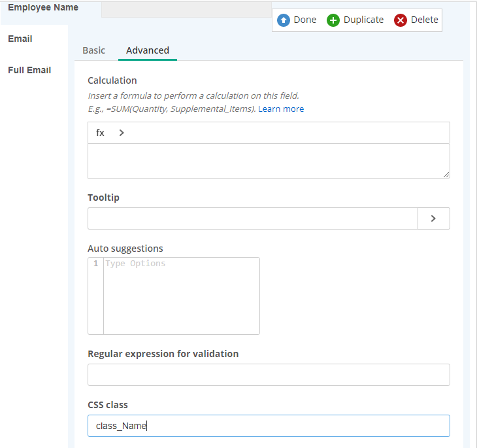Click the CSS class input field
The width and height of the screenshot is (477, 448).
[269, 426]
